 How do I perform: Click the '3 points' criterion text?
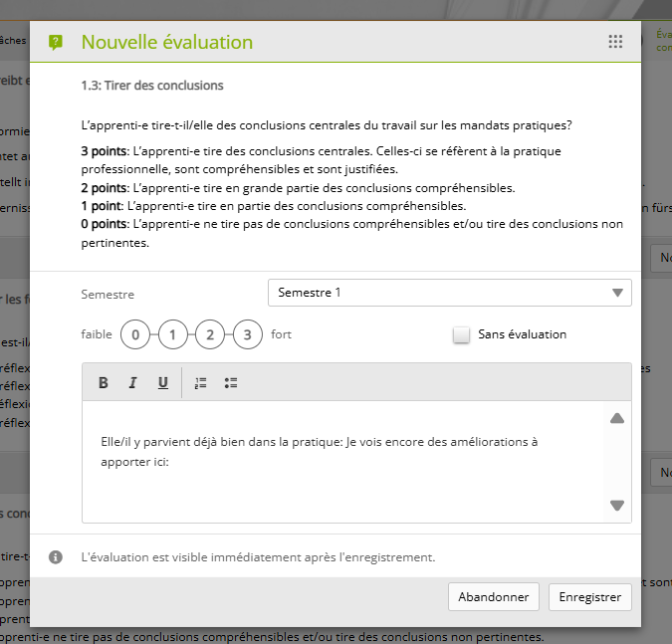[321, 160]
